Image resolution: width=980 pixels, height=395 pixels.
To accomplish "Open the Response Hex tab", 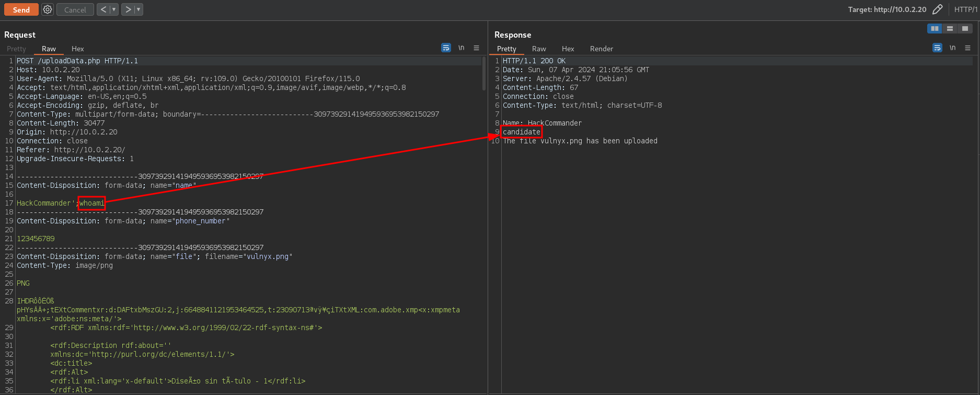I will 568,49.
